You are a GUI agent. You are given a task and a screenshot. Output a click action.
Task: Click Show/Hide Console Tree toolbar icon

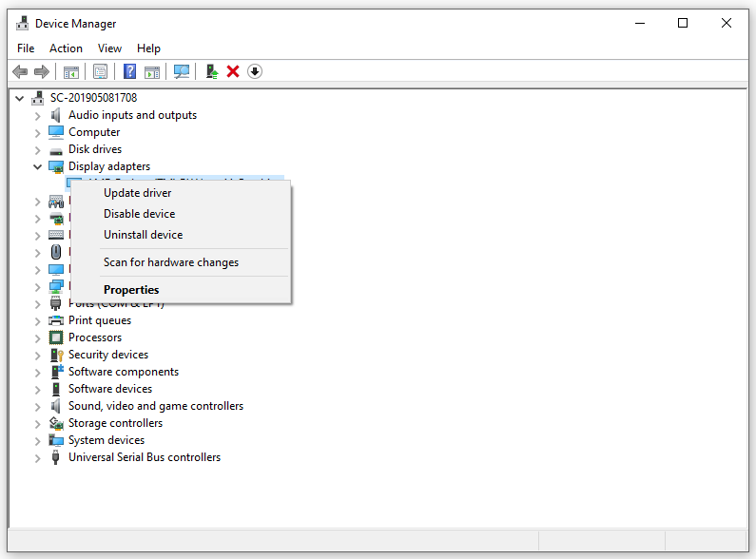(71, 72)
